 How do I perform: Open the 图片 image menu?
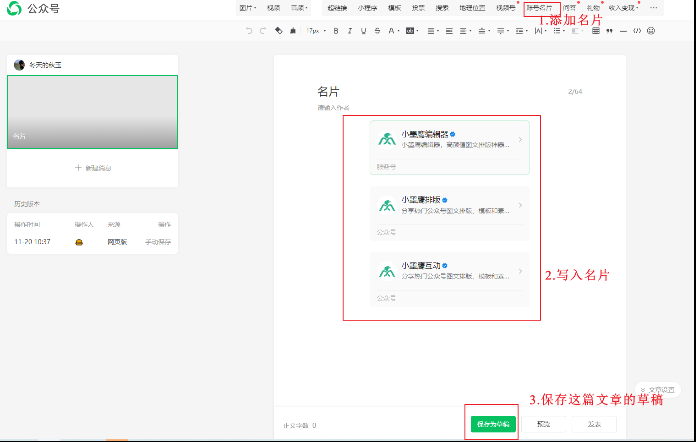(248, 8)
